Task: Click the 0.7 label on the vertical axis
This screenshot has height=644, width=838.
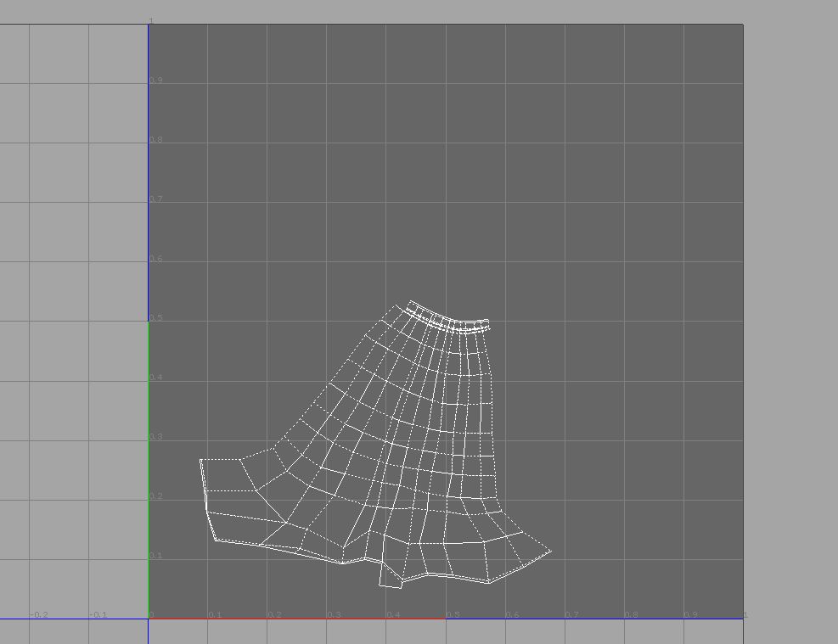Action: [x=156, y=199]
